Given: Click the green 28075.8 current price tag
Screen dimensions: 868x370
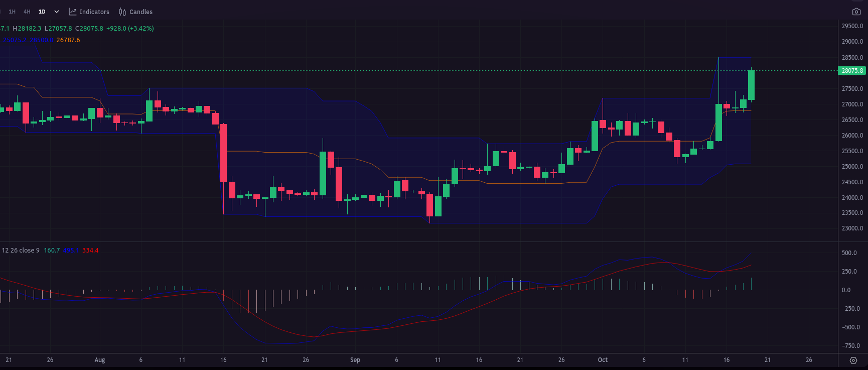Looking at the screenshot, I should click(852, 71).
